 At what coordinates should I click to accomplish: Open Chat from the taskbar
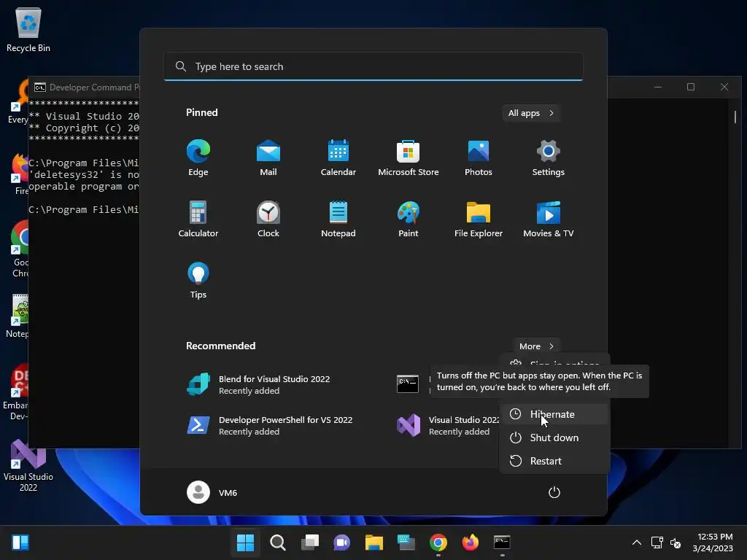click(341, 542)
